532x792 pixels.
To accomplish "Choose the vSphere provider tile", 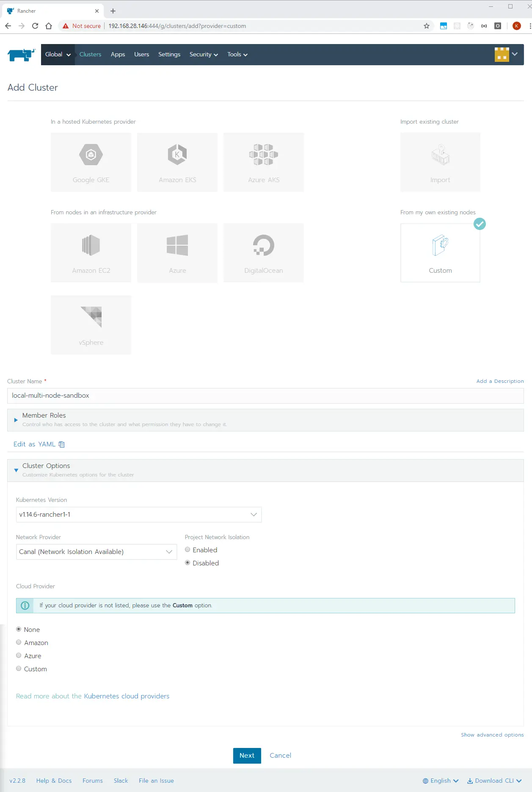I will (91, 325).
